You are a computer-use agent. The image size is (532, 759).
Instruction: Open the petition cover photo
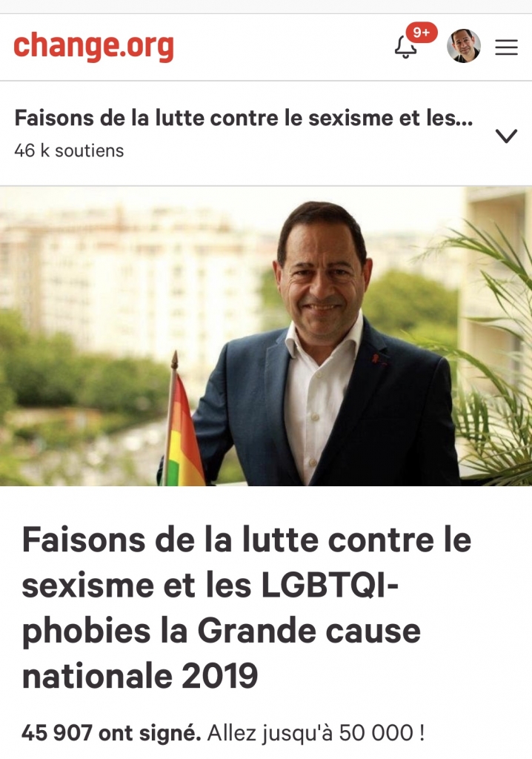click(266, 336)
